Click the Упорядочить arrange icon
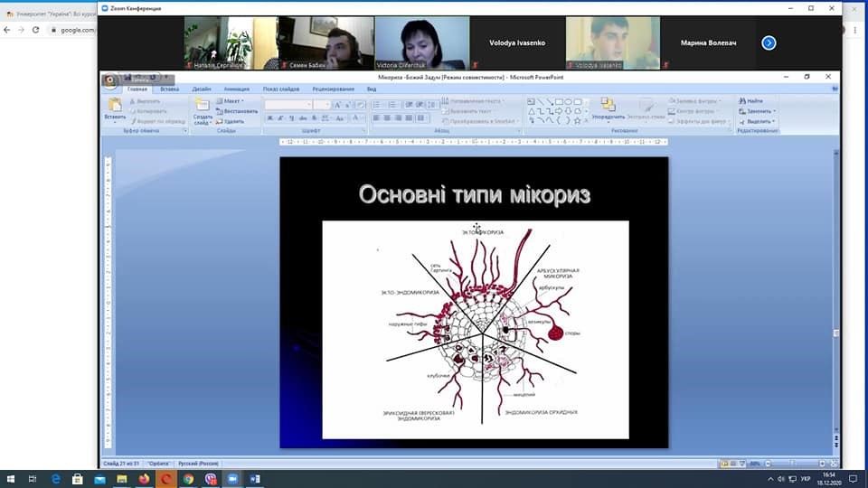 coord(608,107)
